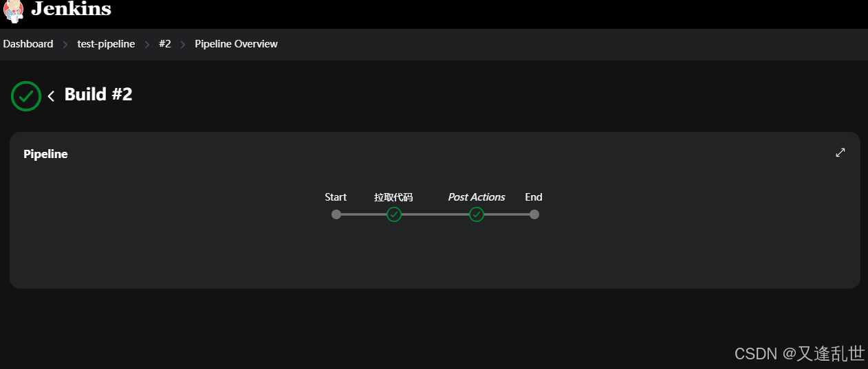Select the End node in pipeline graph
This screenshot has height=369, width=868.
pos(534,214)
